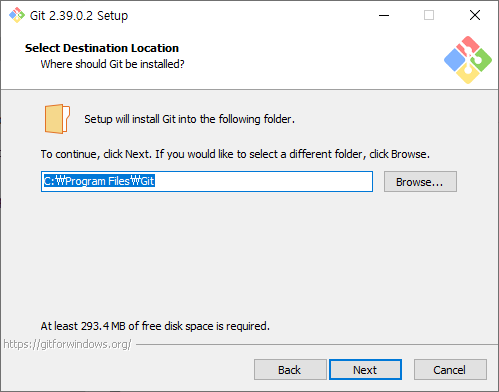Click 'Setup will install Git into' text
The width and height of the screenshot is (499, 392).
click(x=189, y=119)
